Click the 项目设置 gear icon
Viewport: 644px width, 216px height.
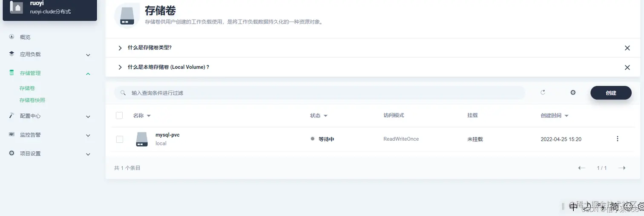[x=11, y=153]
